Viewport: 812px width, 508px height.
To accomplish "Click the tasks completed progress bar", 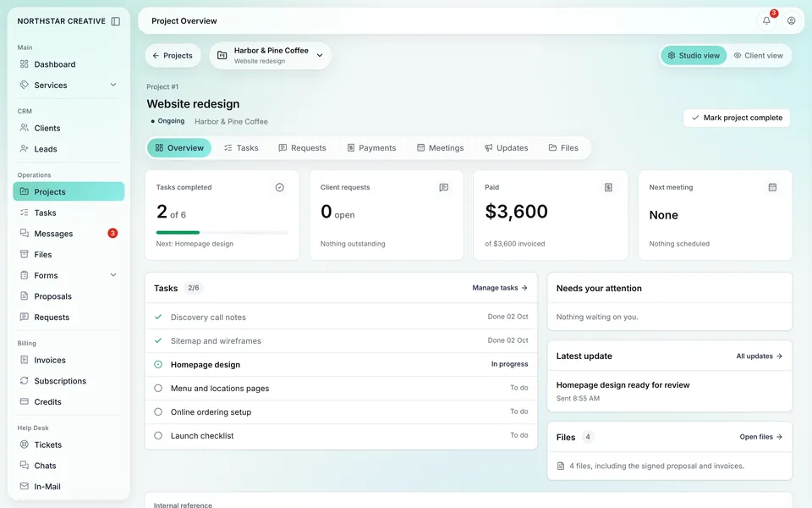I will click(222, 232).
